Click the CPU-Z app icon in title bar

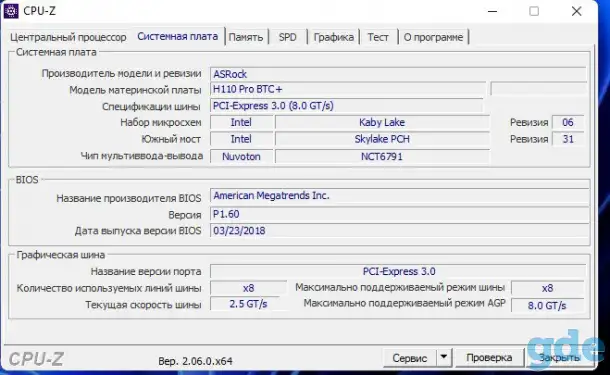(11, 11)
